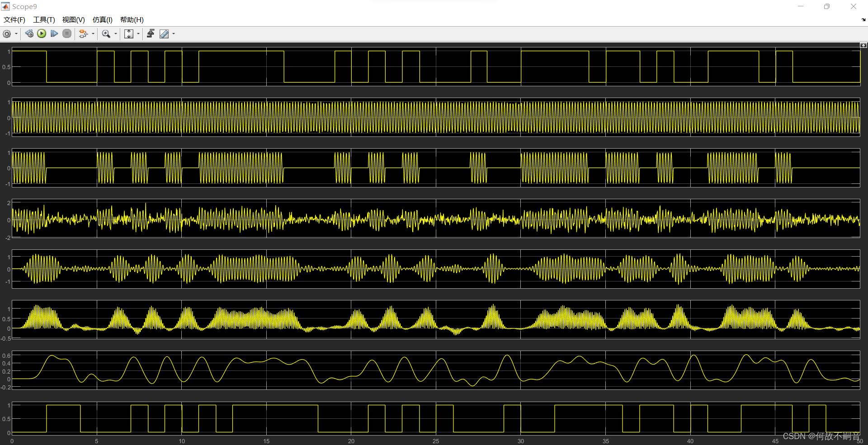Expand the Measurements dropdown arrow
Screen dimensions: 868x445
click(x=174, y=34)
